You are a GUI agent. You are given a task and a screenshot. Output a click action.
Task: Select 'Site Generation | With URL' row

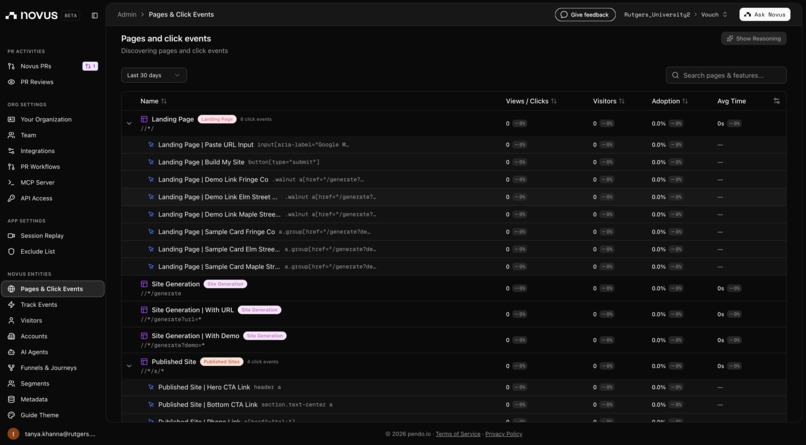tap(454, 314)
